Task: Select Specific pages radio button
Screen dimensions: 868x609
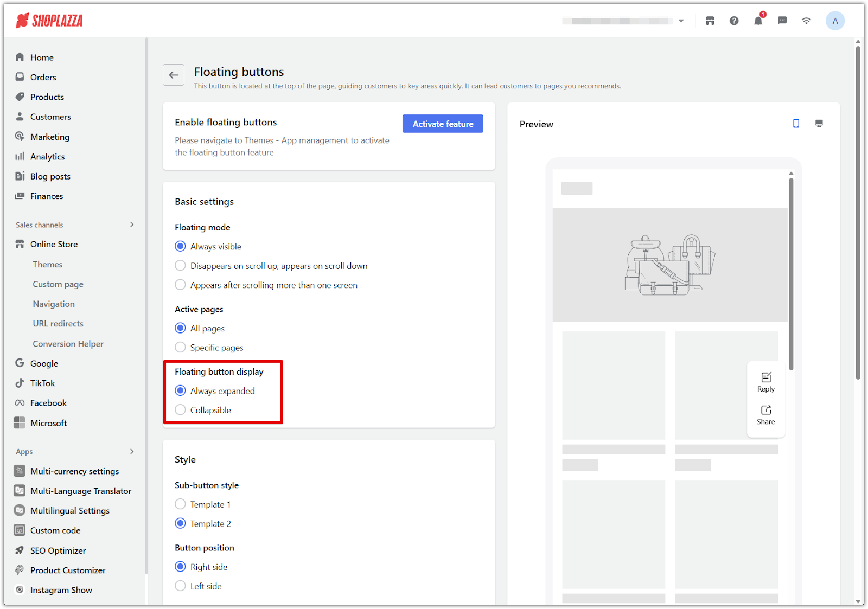Action: click(181, 348)
